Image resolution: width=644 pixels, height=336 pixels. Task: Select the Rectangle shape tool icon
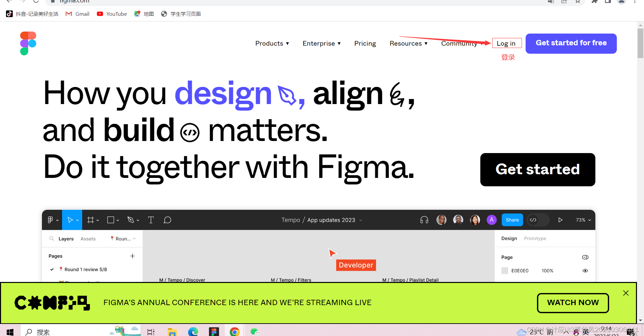[111, 220]
